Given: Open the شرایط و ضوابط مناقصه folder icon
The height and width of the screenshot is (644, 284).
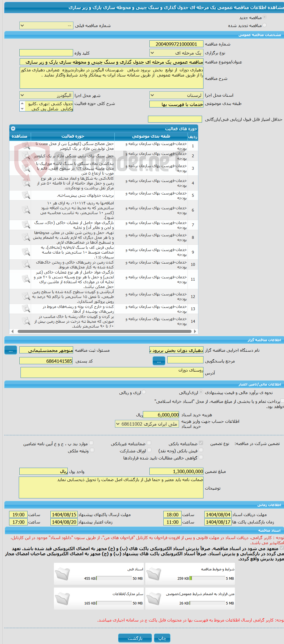Looking at the screenshot, I should coord(154,574).
